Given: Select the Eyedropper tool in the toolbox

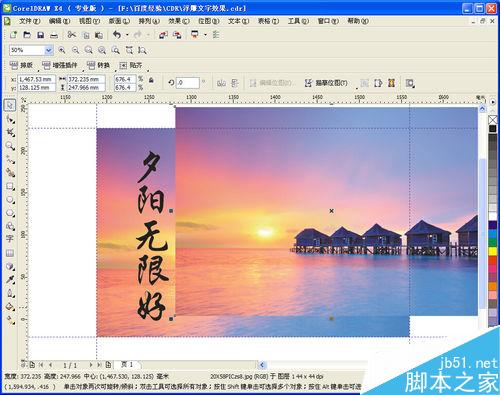Looking at the screenshot, I should point(10,280).
